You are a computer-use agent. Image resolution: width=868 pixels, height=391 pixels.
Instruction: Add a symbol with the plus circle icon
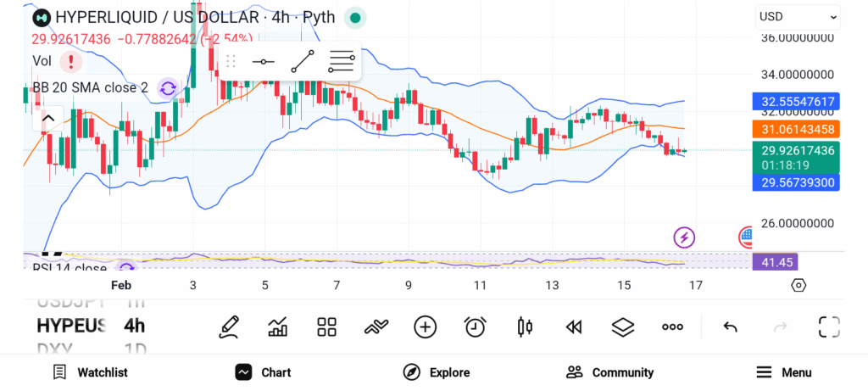[425, 327]
